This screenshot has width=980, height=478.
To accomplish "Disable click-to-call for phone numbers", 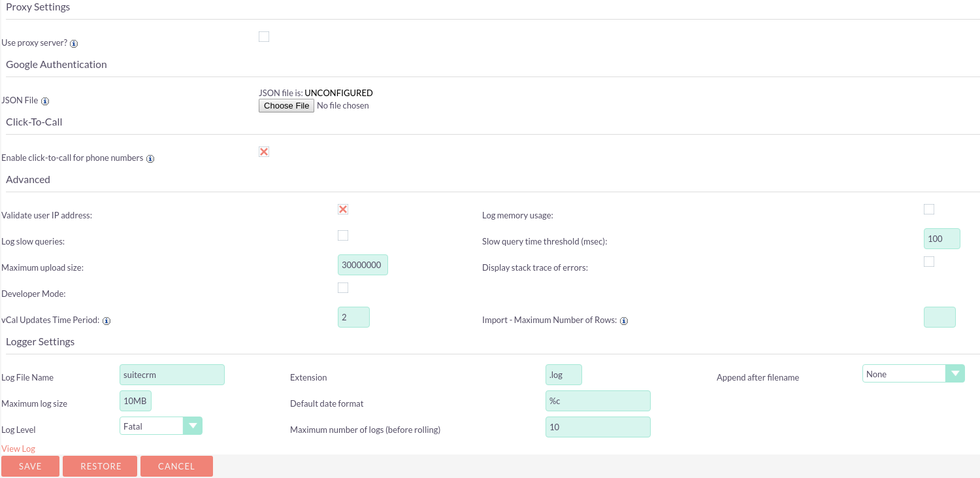I will 264,151.
